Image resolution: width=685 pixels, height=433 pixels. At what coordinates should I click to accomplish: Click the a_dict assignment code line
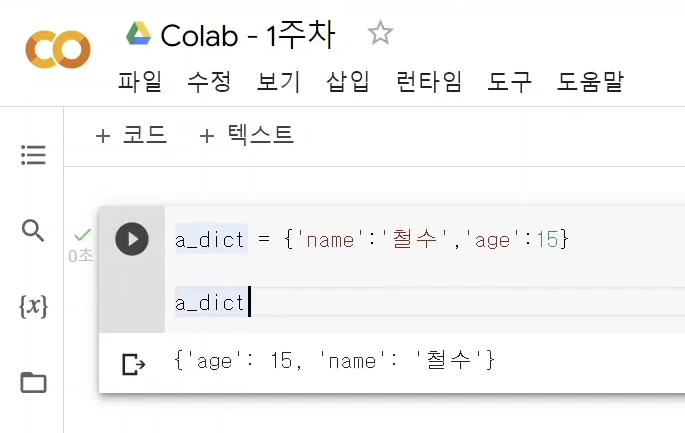[x=372, y=239]
